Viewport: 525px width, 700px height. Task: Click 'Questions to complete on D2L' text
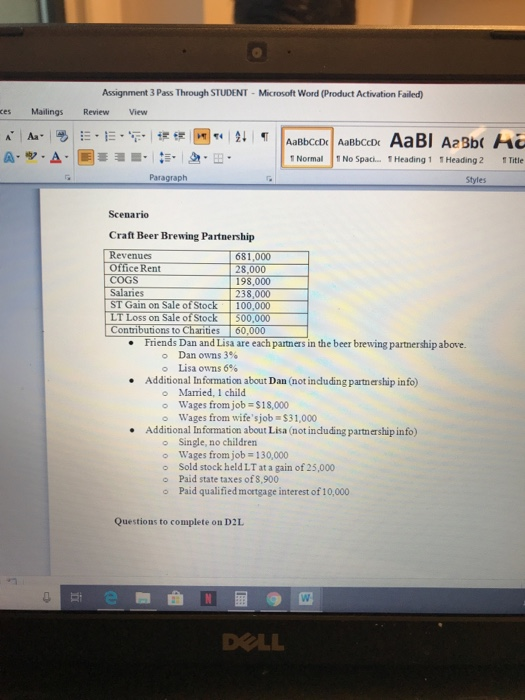point(179,521)
